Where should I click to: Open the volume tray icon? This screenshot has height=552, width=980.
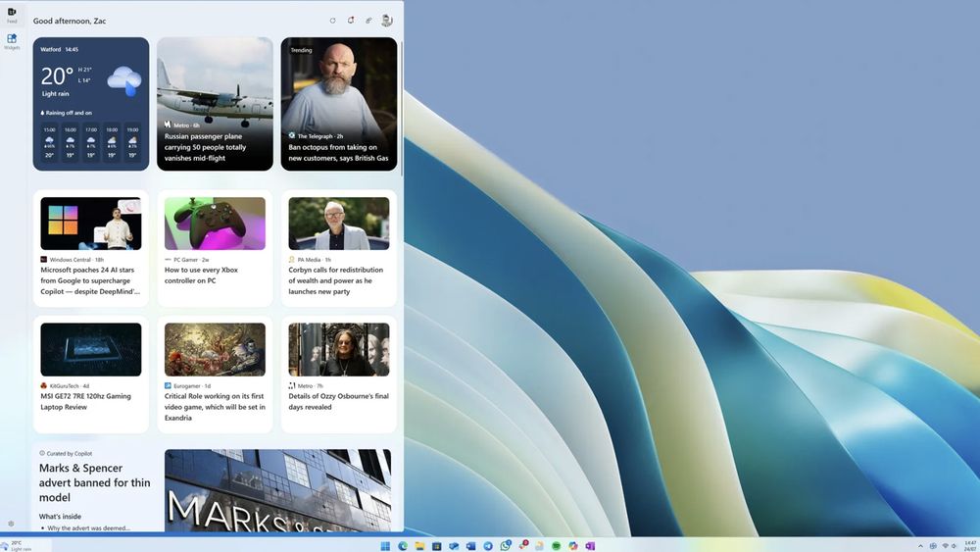(x=955, y=546)
